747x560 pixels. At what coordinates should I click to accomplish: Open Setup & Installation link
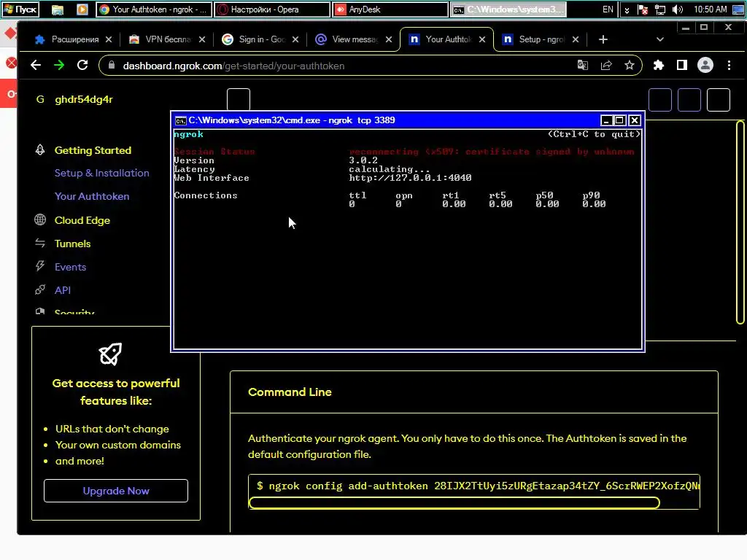point(102,174)
